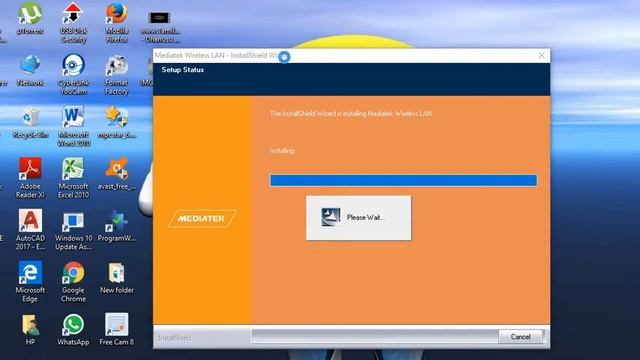Open the Network desktop icon

(x=30, y=70)
